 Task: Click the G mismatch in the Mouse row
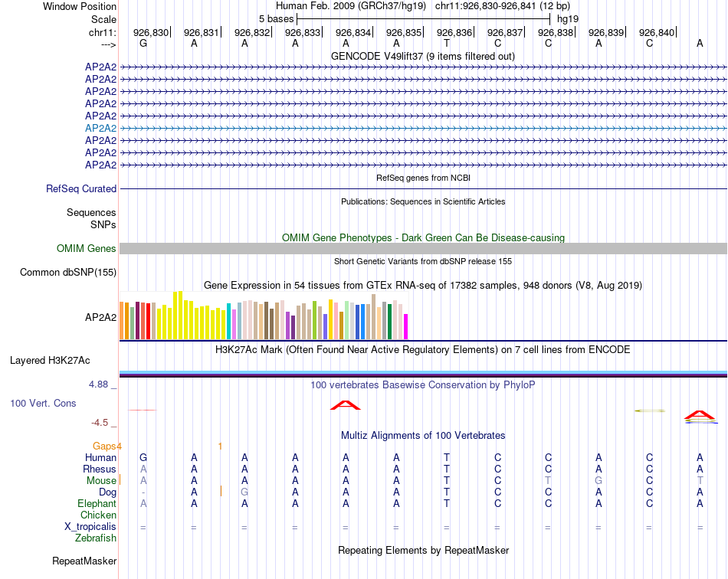598,480
